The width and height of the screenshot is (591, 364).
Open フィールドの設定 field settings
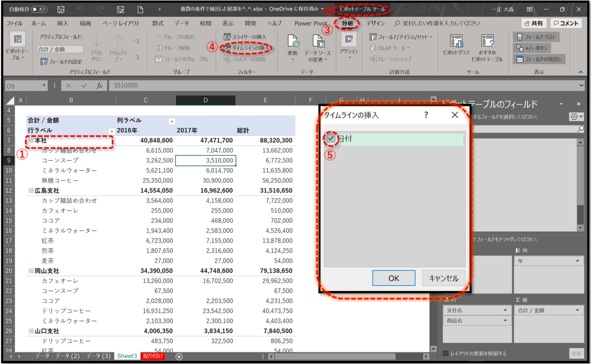coord(62,61)
